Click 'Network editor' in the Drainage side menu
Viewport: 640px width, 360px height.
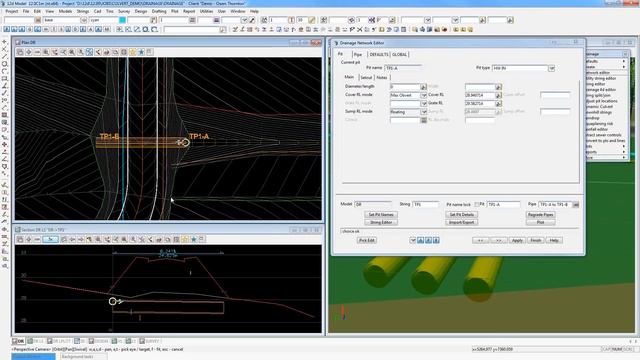pyautogui.click(x=598, y=73)
